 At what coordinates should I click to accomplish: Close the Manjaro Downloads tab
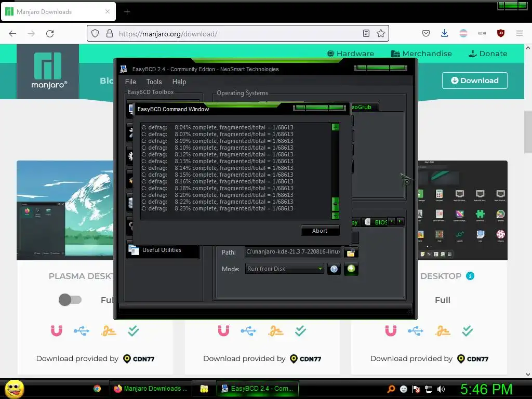click(x=107, y=11)
